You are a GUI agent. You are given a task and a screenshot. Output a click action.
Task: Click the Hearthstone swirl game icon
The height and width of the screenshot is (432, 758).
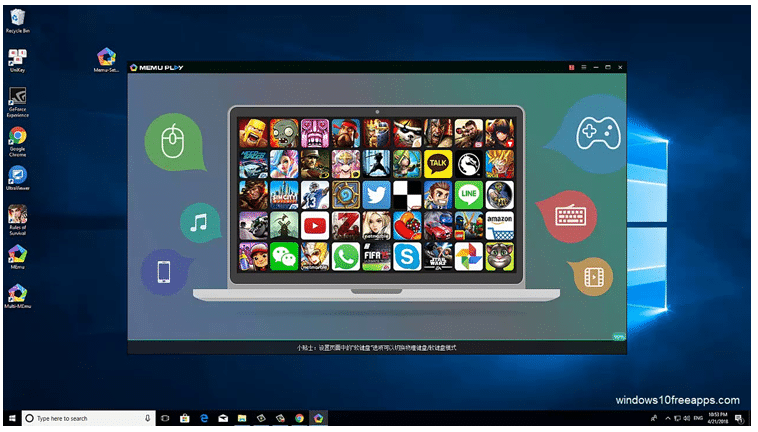(x=346, y=195)
